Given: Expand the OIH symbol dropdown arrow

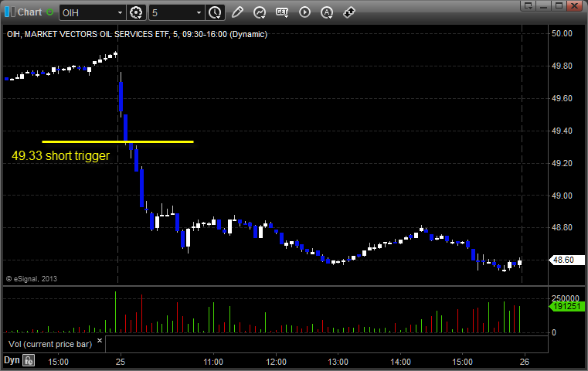Looking at the screenshot, I should [120, 13].
